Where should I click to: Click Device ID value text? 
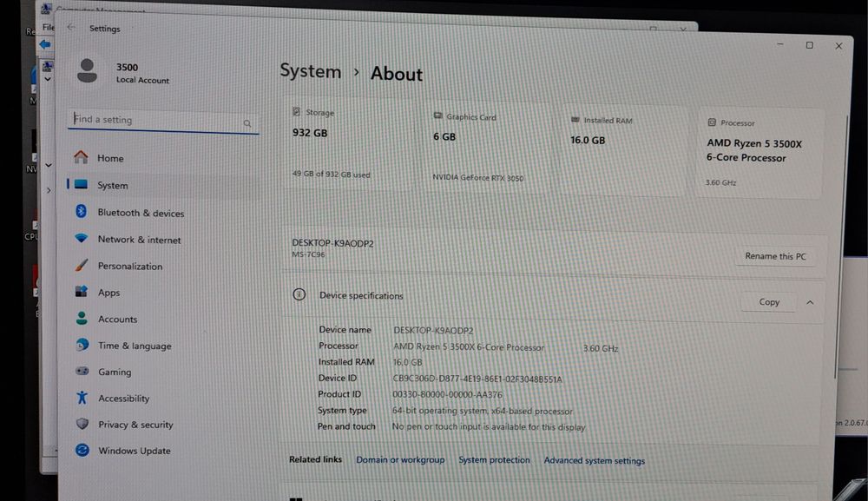coord(477,379)
